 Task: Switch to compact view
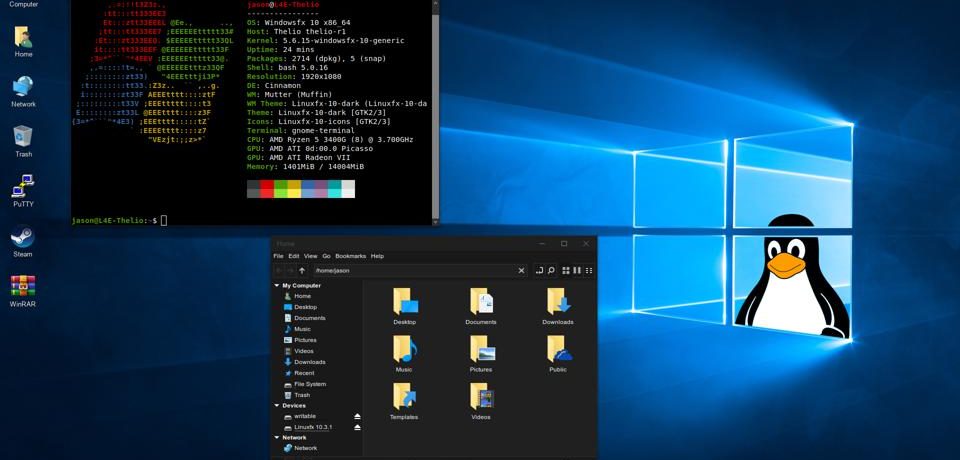tap(588, 270)
